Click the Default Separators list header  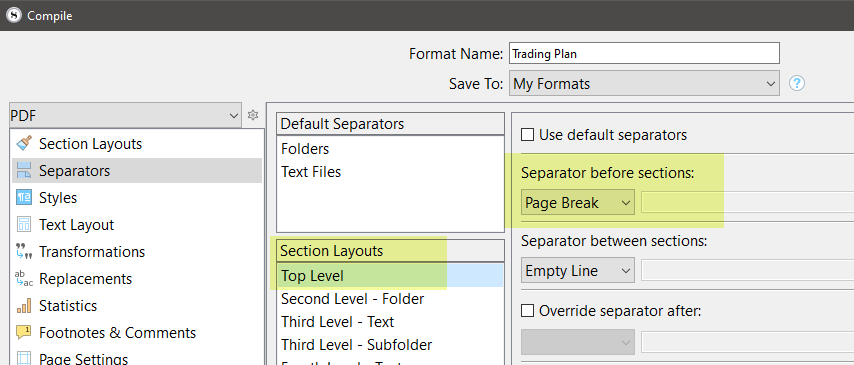coord(391,124)
